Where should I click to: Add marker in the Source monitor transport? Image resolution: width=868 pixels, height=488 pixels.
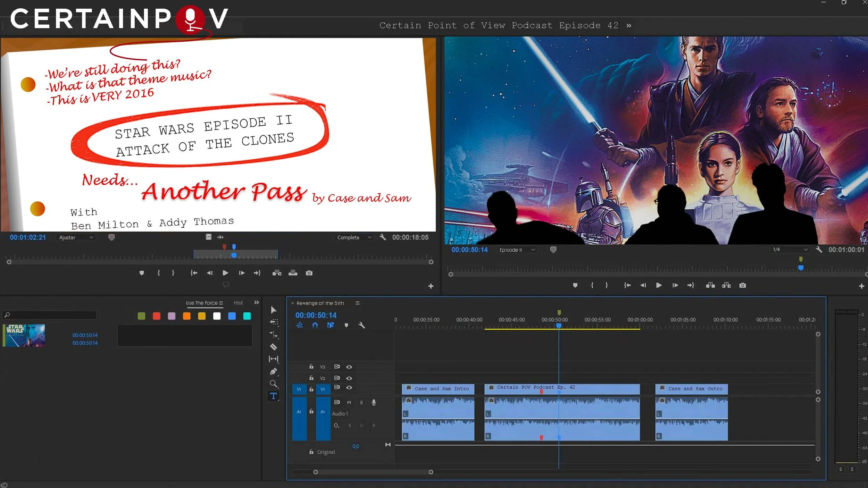142,273
